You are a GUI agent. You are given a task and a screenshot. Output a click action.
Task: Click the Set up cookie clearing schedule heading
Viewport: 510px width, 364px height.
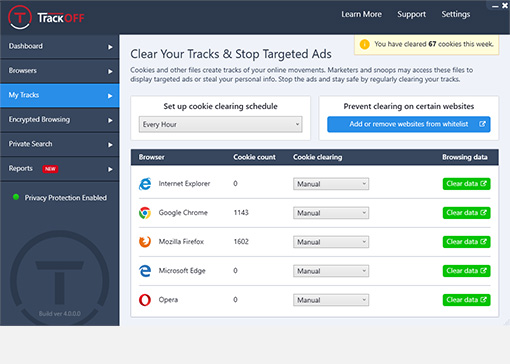[220, 106]
